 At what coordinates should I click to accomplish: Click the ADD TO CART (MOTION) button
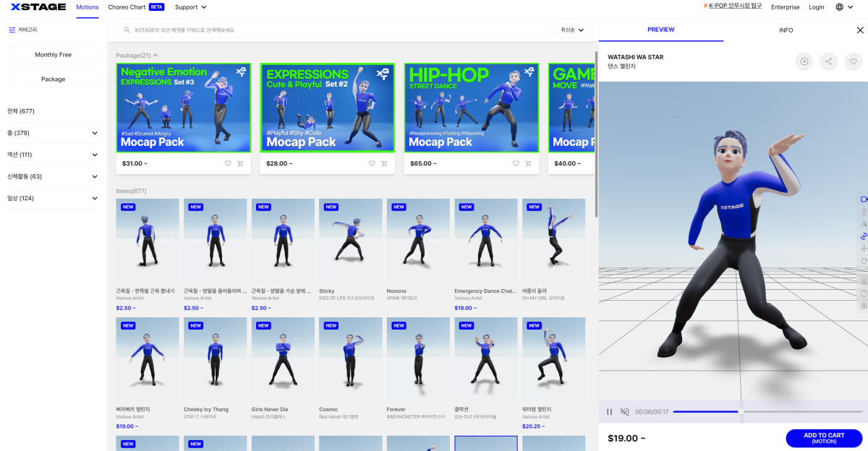coord(823,438)
